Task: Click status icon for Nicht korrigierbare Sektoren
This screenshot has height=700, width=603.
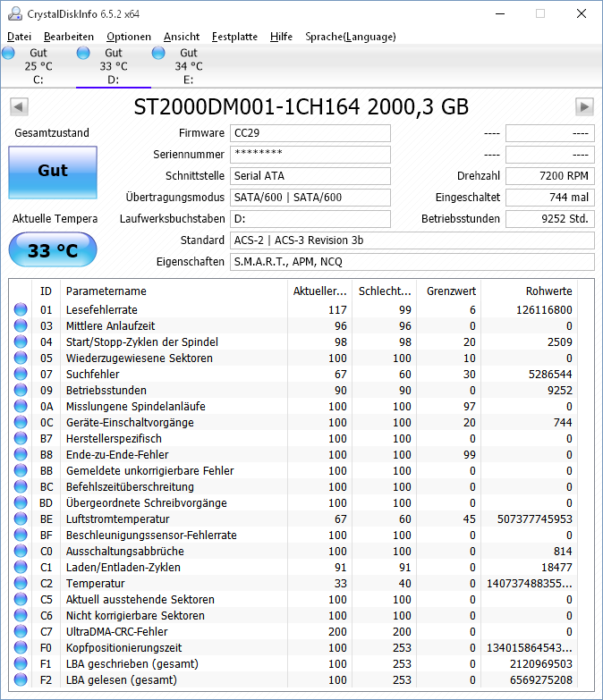Action: (21, 615)
